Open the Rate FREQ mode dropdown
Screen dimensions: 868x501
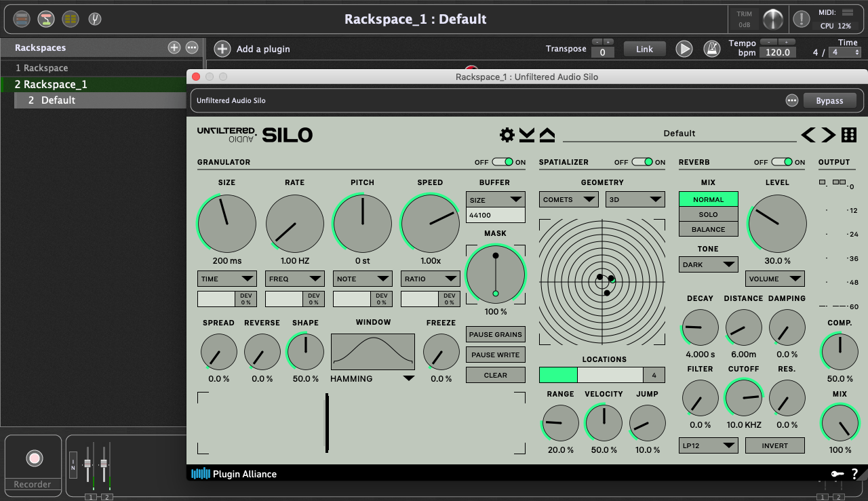pos(295,279)
